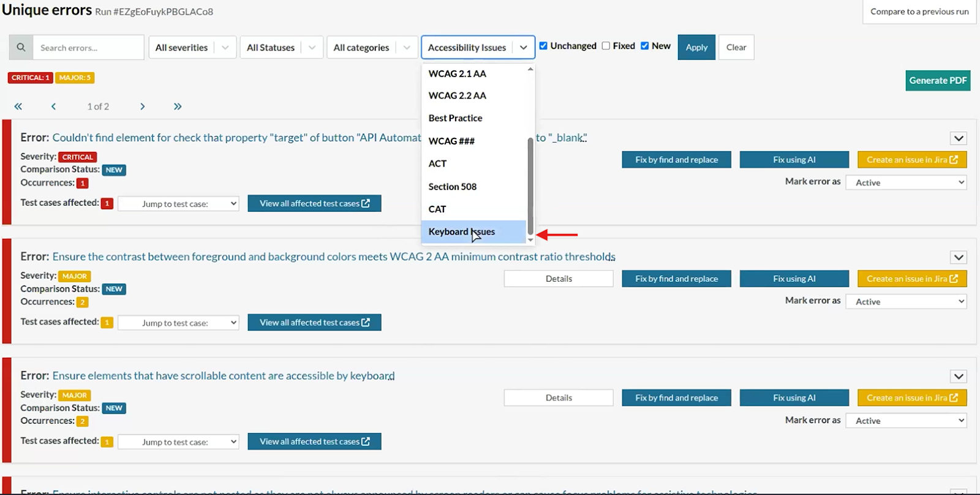
Task: Toggle the Unchanged checkbox
Action: coord(543,46)
